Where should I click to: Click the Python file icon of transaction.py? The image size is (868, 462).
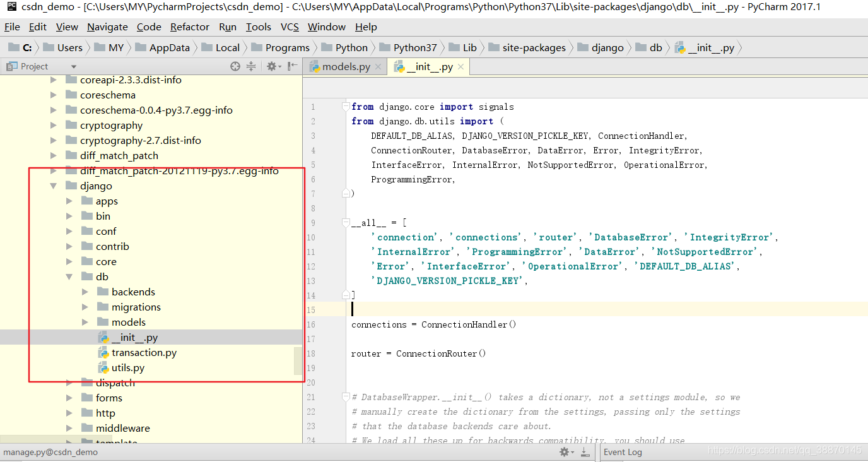pos(103,353)
